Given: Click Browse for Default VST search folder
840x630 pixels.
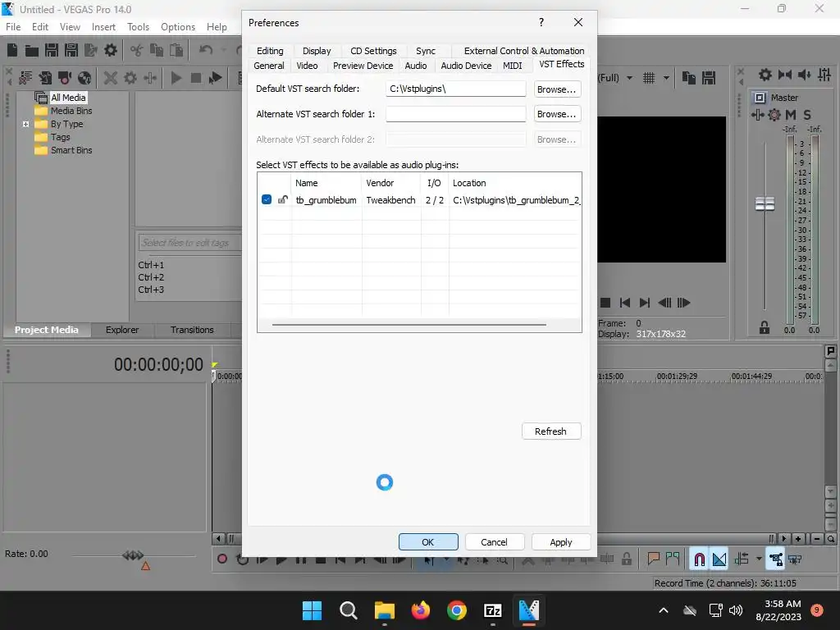Looking at the screenshot, I should click(x=557, y=89).
